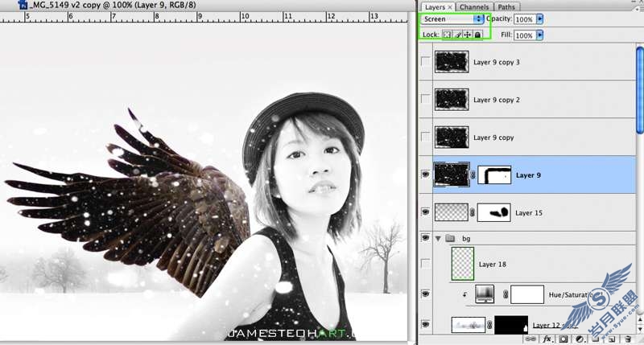Screen dimensions: 644x345
Task: Open the fx layer style button
Action: coord(547,339)
